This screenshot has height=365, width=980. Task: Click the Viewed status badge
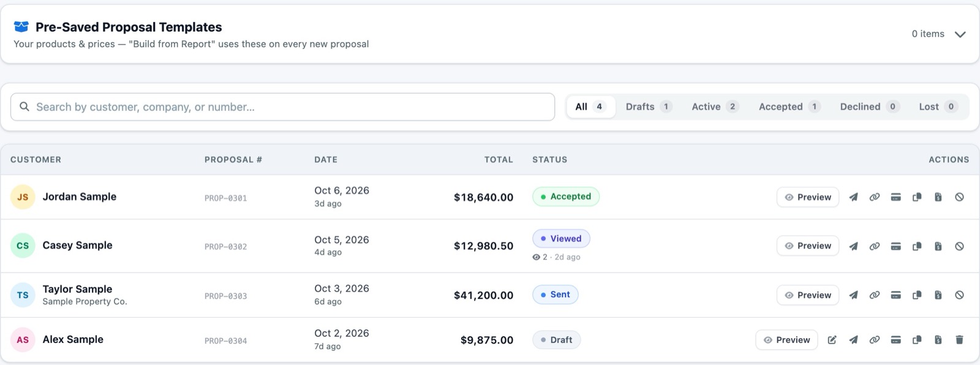(561, 239)
